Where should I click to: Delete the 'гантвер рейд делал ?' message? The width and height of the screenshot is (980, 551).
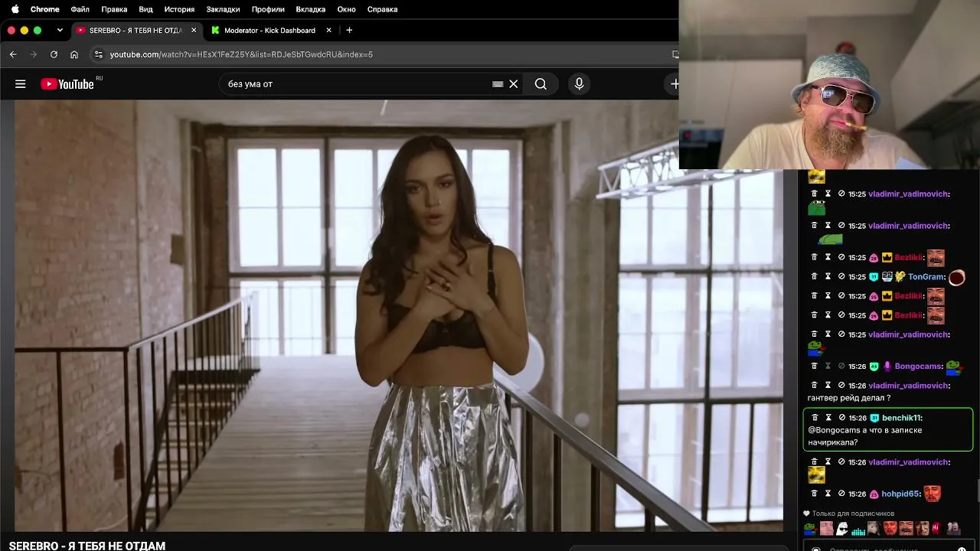pyautogui.click(x=815, y=386)
